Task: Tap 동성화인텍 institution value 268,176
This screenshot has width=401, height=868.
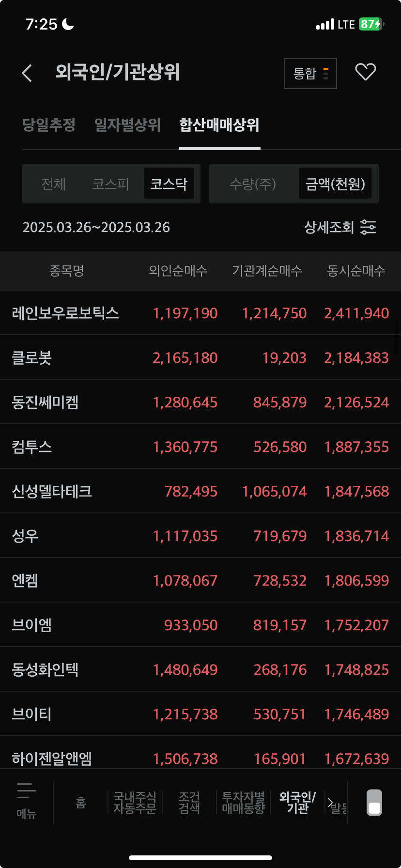Action: click(280, 670)
